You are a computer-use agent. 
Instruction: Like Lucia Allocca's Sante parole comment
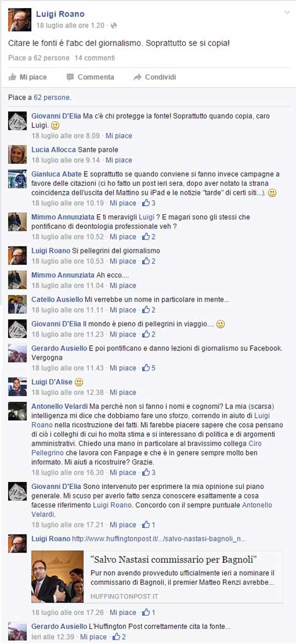pyautogui.click(x=118, y=160)
